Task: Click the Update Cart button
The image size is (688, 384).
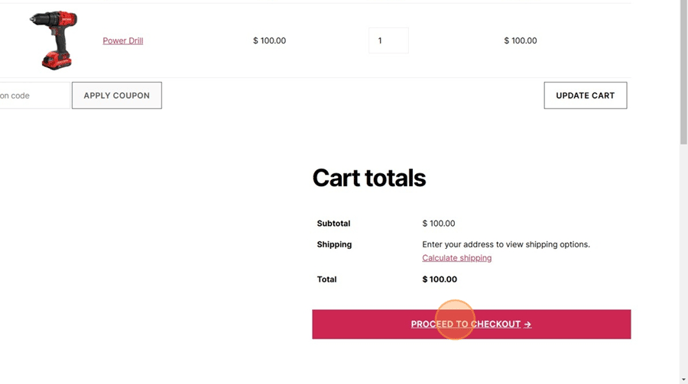Action: pyautogui.click(x=585, y=95)
